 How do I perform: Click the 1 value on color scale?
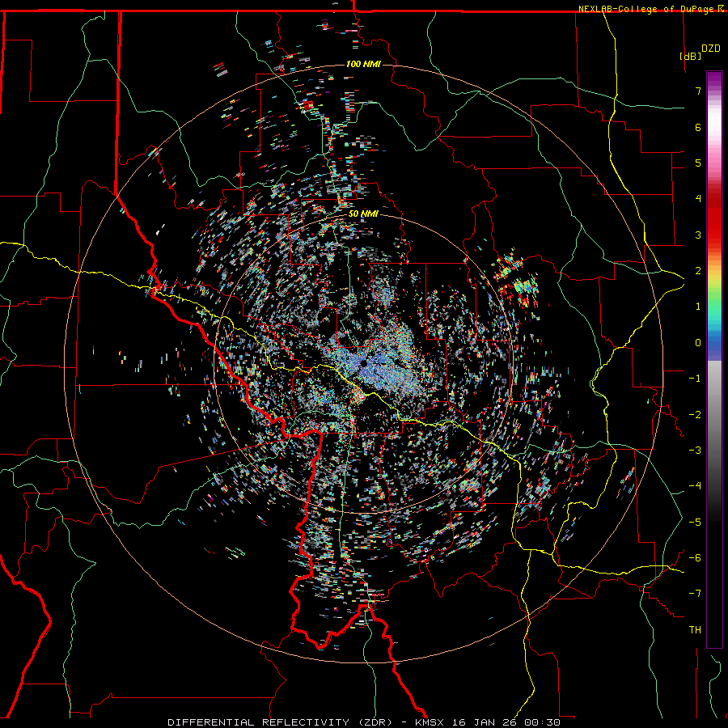(698, 307)
